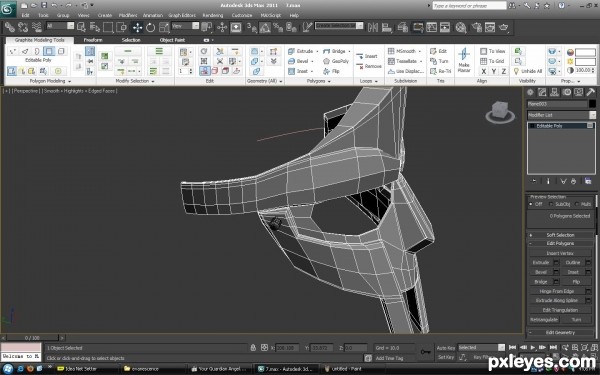Click Insert Vertex button in Edit Polygons

tap(560, 253)
